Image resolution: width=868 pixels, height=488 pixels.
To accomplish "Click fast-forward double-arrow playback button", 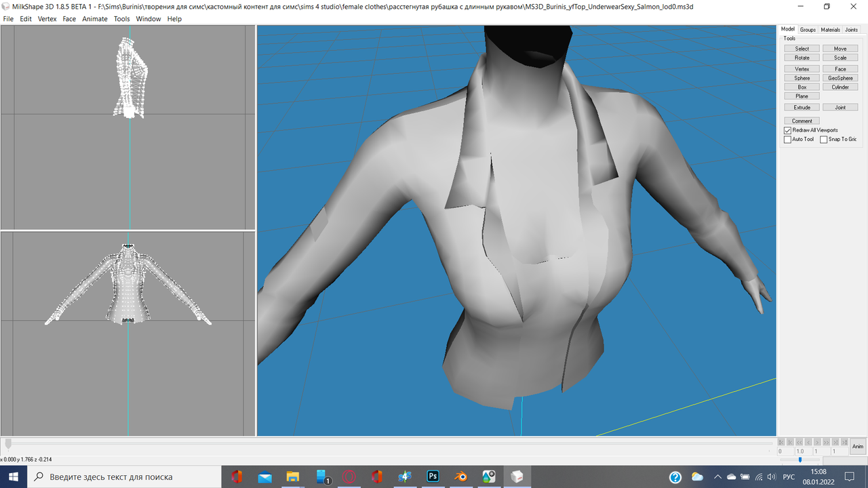I will tap(827, 442).
